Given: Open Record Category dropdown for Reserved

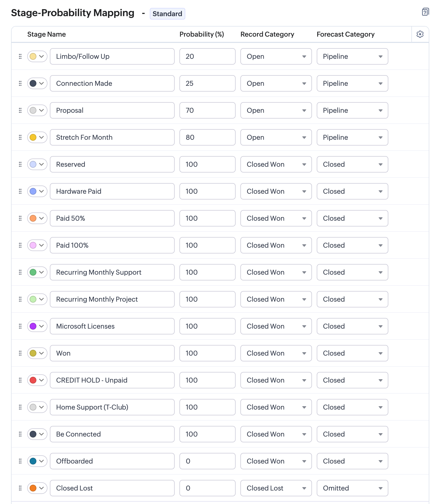Looking at the screenshot, I should coord(276,164).
